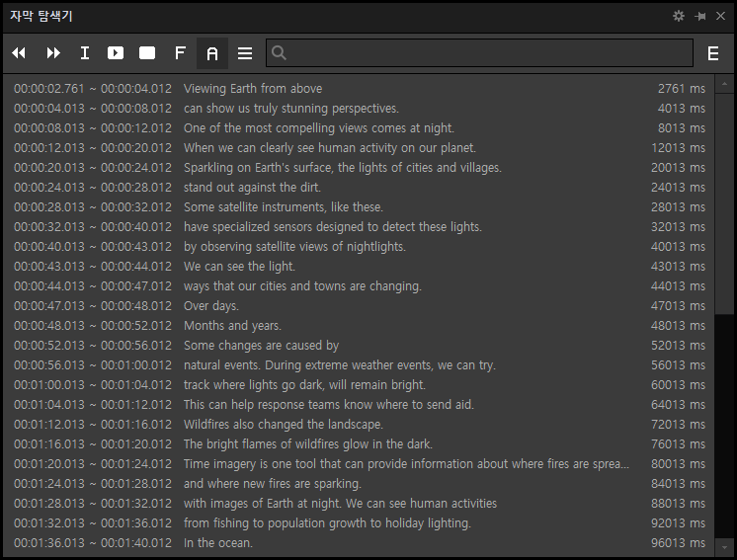Select 'Some changes are caused by' line
This screenshot has width=737, height=560.
click(262, 346)
